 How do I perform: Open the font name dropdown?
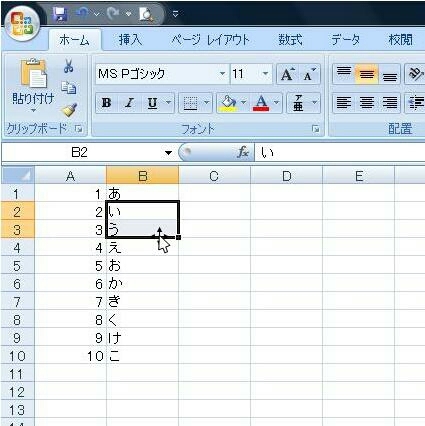click(222, 74)
